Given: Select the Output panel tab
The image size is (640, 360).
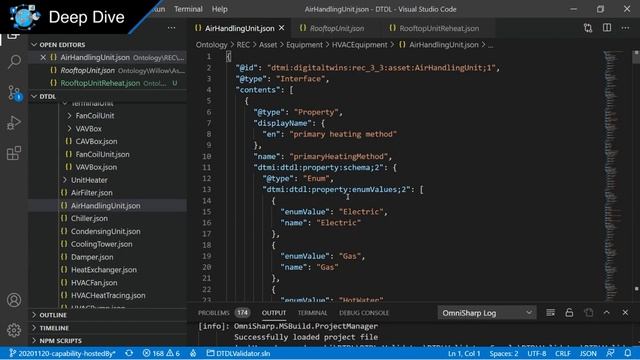Looking at the screenshot, I should 274,313.
